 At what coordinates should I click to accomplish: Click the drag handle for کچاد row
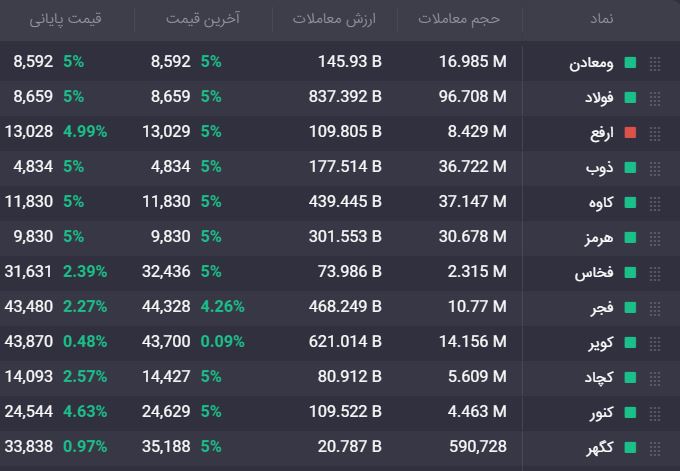pos(655,378)
